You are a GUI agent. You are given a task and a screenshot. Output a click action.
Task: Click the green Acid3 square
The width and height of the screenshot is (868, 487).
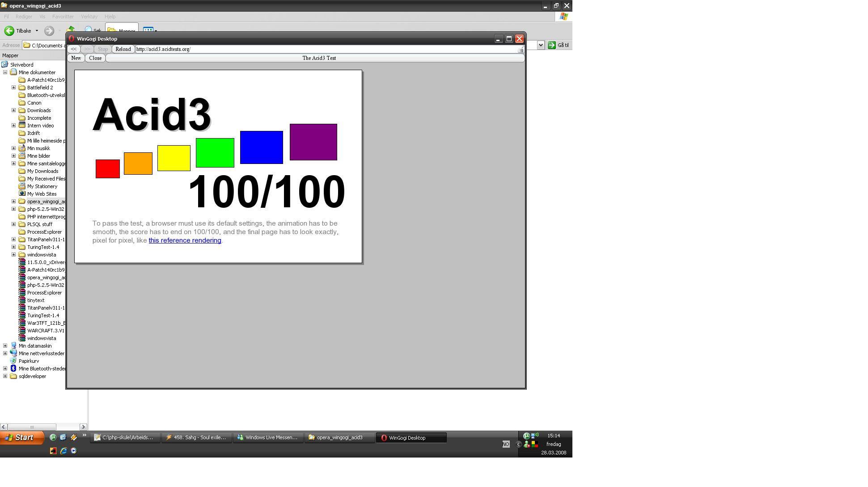click(x=215, y=153)
